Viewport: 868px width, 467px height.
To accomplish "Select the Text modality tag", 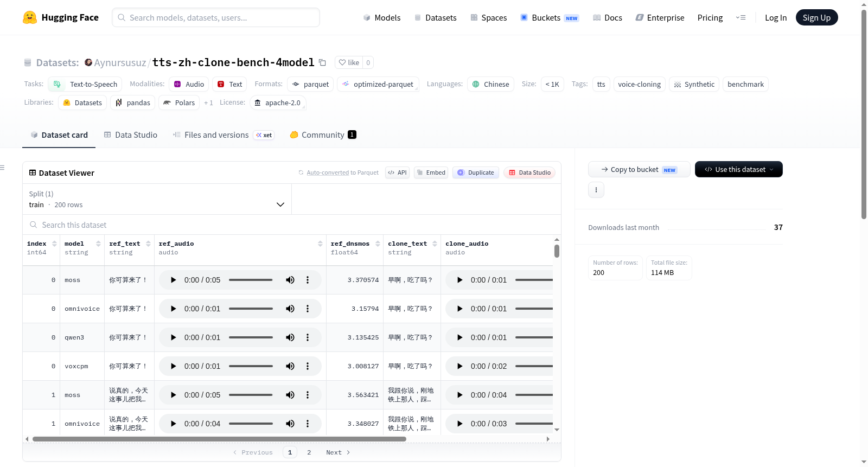I will coord(229,84).
